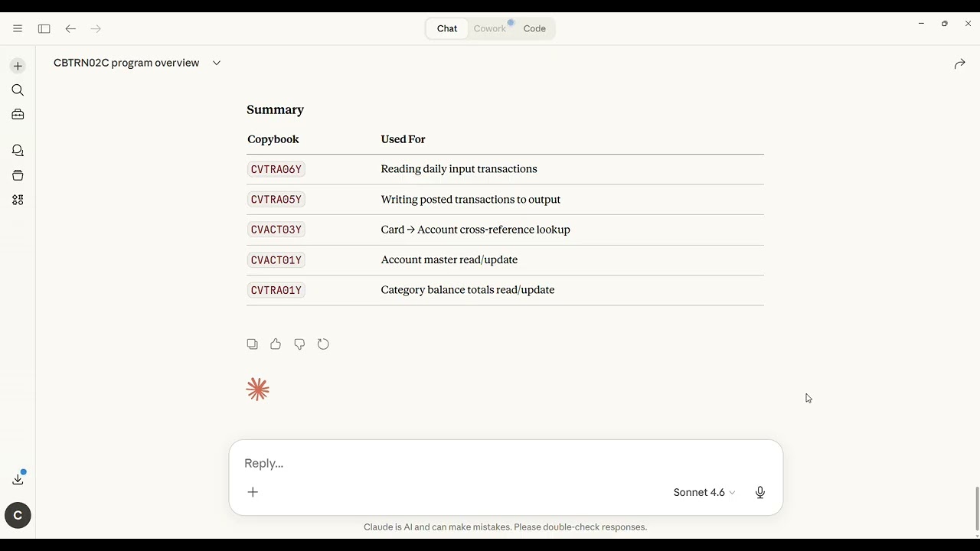This screenshot has width=980, height=551.
Task: Switch to the Cowork tab
Action: tap(490, 28)
